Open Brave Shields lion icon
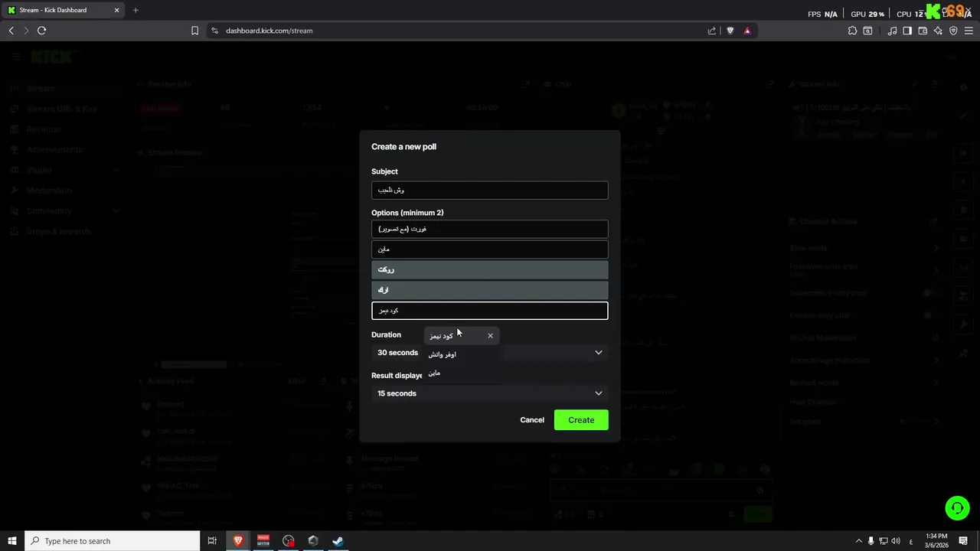The height and width of the screenshot is (551, 980). (730, 31)
